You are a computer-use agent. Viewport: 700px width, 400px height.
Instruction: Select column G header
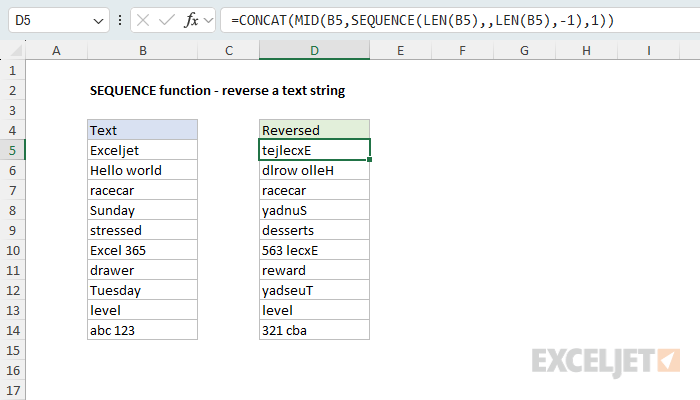(x=524, y=50)
